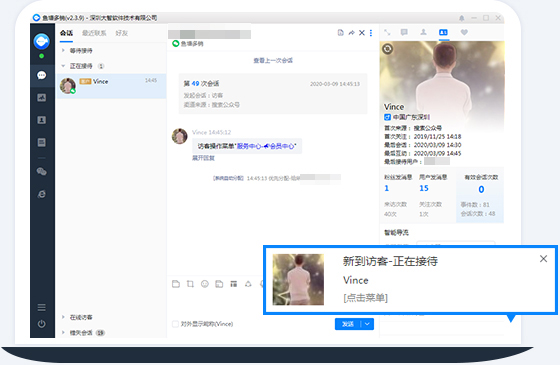The height and width of the screenshot is (365, 560).
Task: Expand the 错失会话 group
Action: [x=64, y=332]
